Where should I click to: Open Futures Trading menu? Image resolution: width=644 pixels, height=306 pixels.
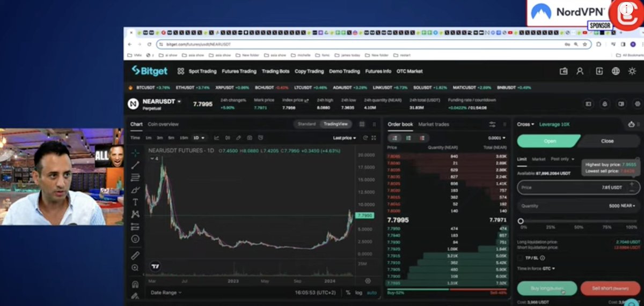click(239, 71)
